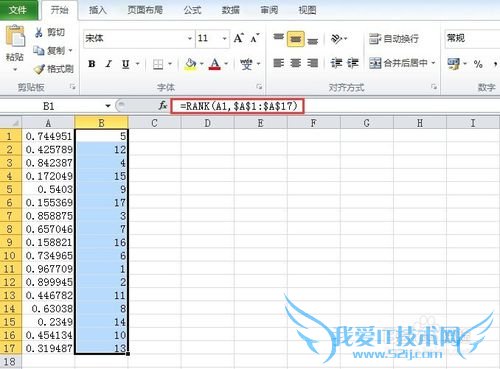Click the insert function fx icon

(162, 106)
